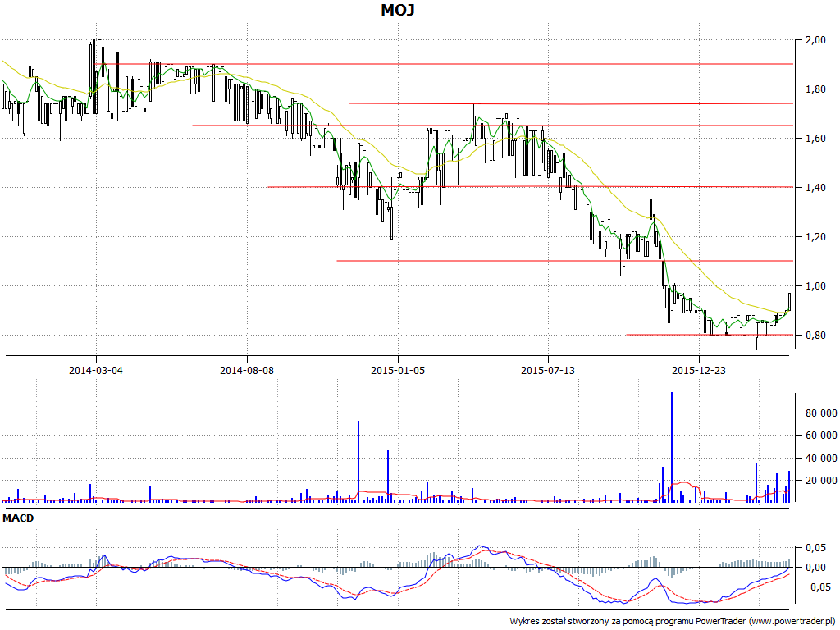Click the 0,00 MACD axis label
Viewport: 840px width, 630px height.
tap(815, 568)
